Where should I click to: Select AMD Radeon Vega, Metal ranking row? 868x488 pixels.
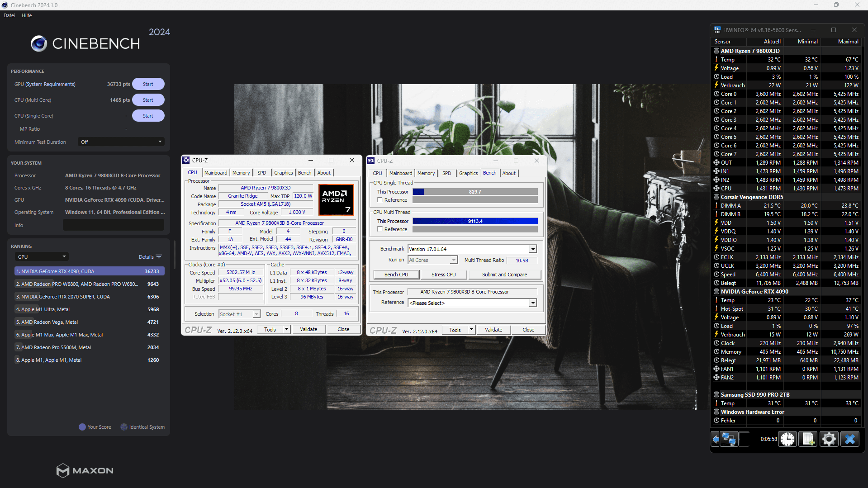point(89,322)
